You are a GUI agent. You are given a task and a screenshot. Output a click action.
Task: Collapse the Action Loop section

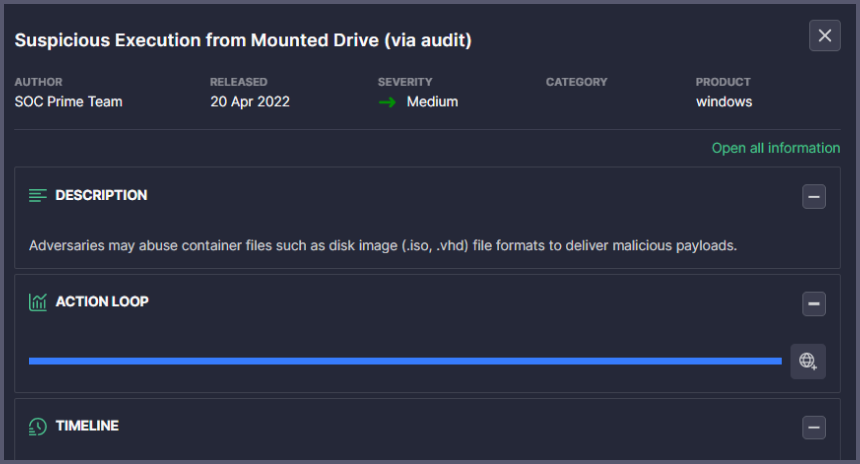[x=814, y=304]
